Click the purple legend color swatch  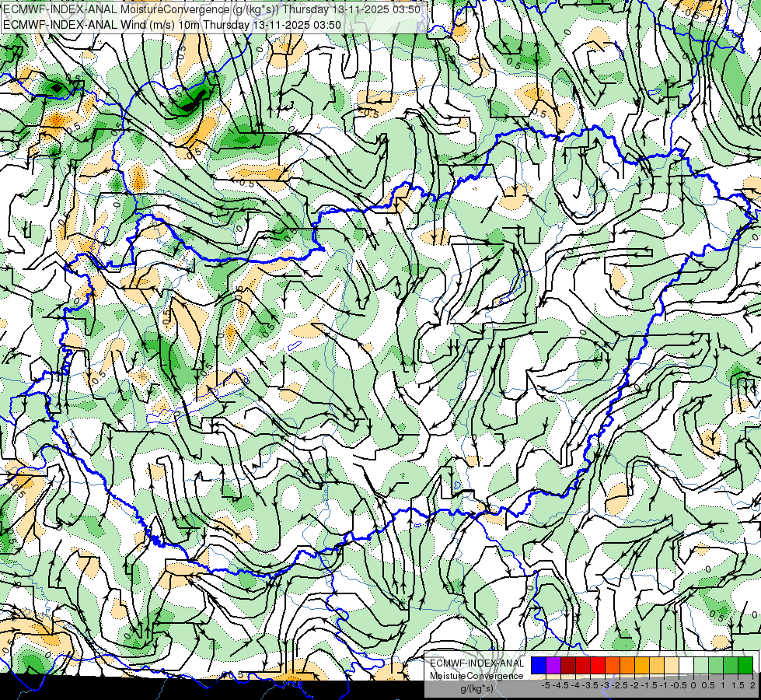pyautogui.click(x=553, y=665)
